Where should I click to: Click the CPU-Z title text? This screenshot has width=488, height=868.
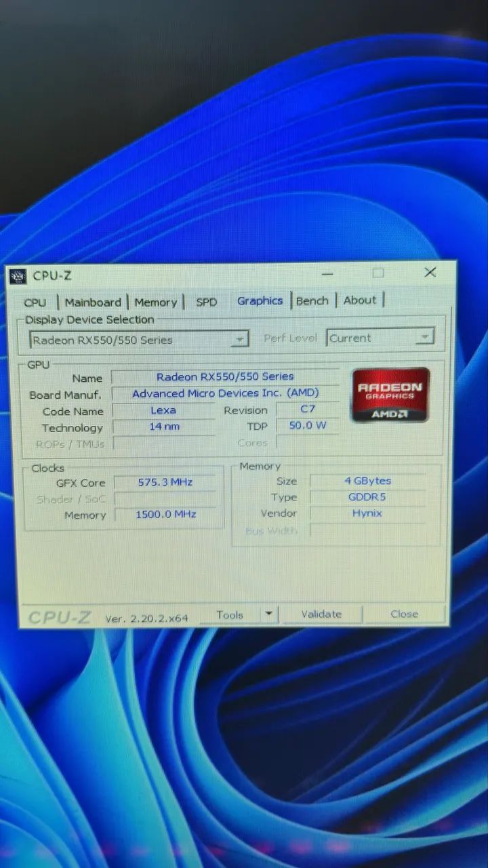(x=52, y=276)
